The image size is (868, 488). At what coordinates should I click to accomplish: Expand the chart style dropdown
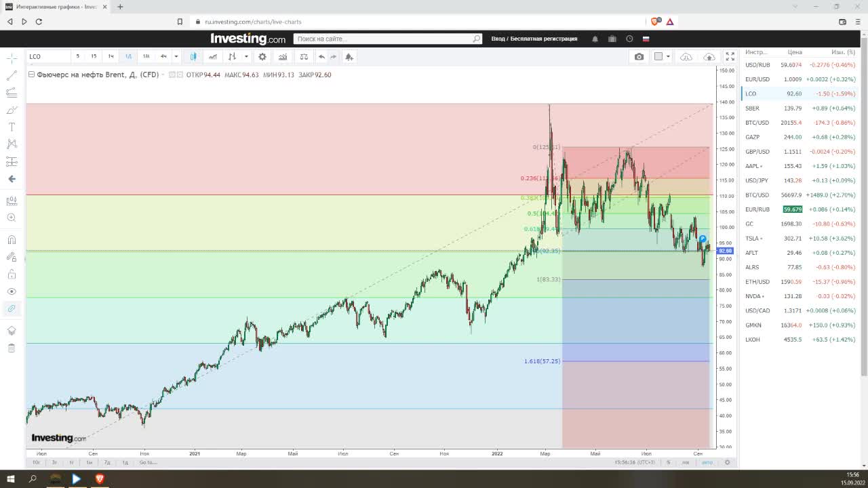pos(246,56)
